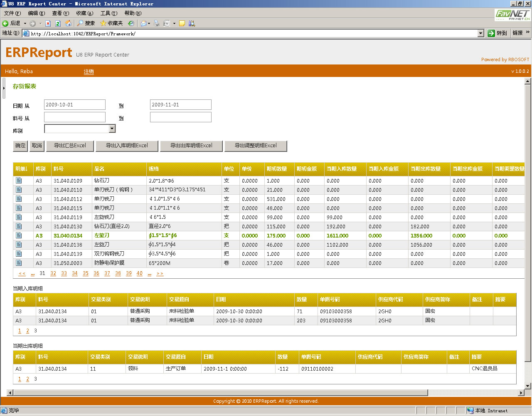Click the horizontal scrollbar right arrow
Screen dimensions: 532x416
(521, 393)
